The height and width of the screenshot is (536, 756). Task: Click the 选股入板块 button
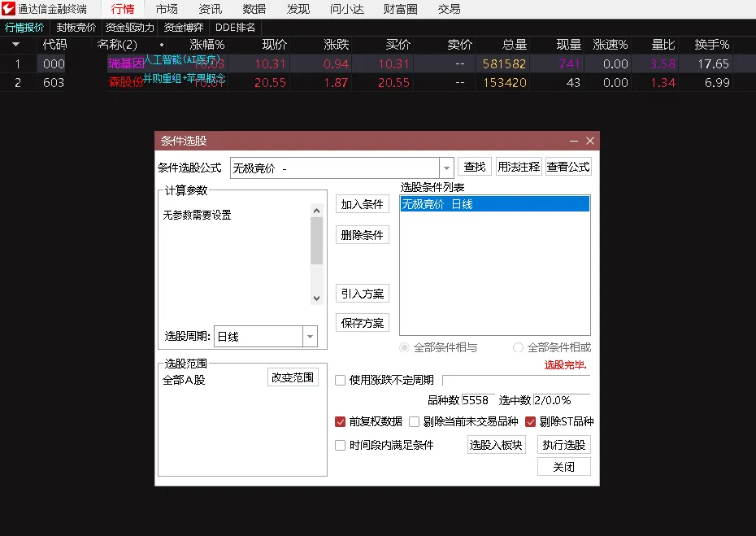tap(496, 445)
